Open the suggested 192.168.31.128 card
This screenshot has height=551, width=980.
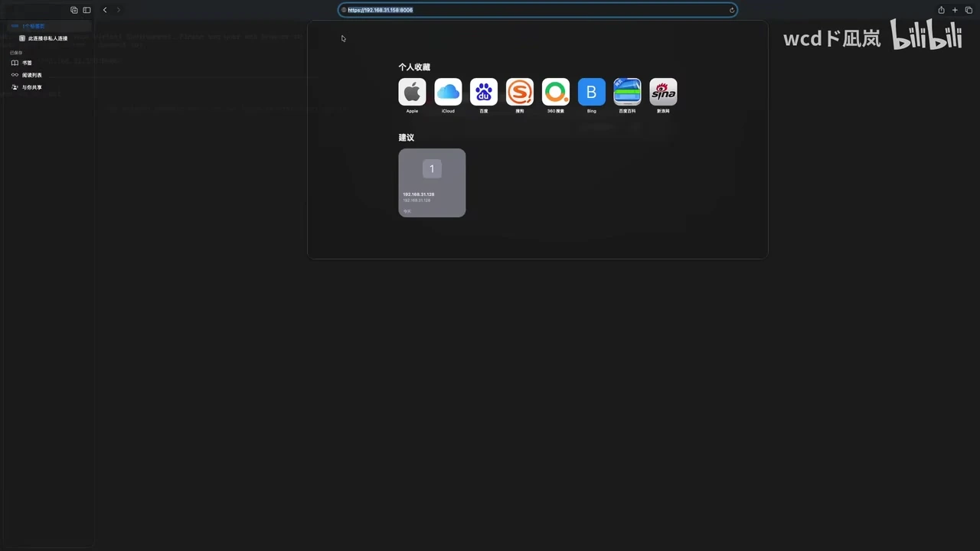pos(432,183)
